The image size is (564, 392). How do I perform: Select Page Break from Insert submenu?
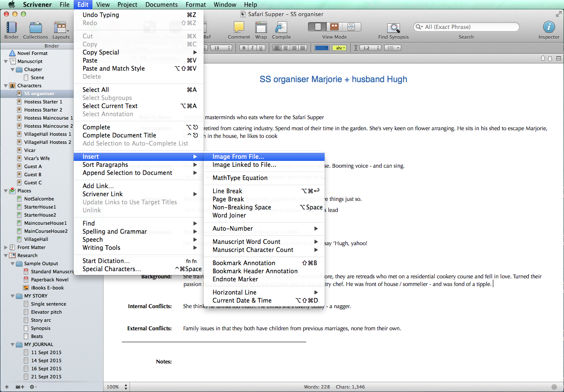click(264, 199)
